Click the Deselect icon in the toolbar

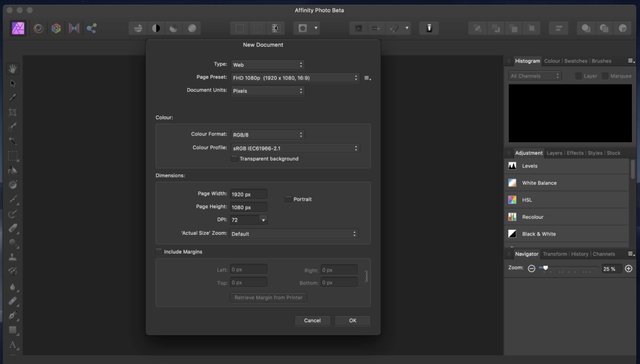coord(257,28)
